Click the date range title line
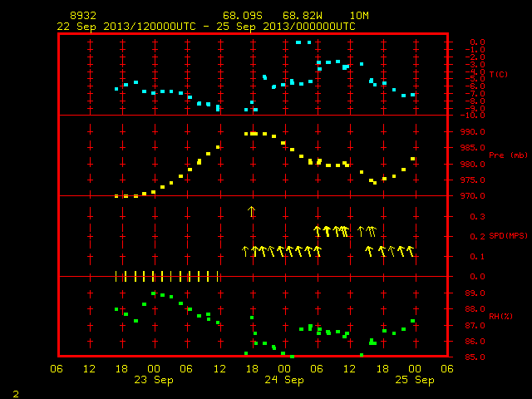 tap(206, 27)
